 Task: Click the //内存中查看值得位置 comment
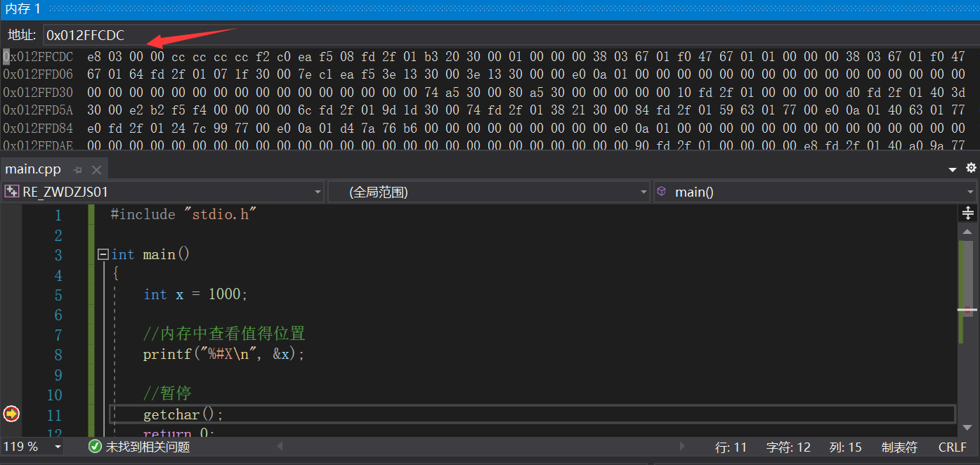tap(224, 334)
